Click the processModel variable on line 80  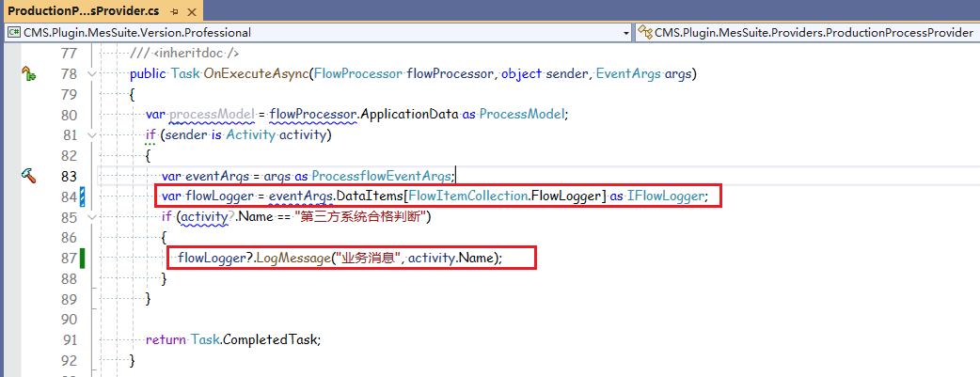[x=212, y=115]
